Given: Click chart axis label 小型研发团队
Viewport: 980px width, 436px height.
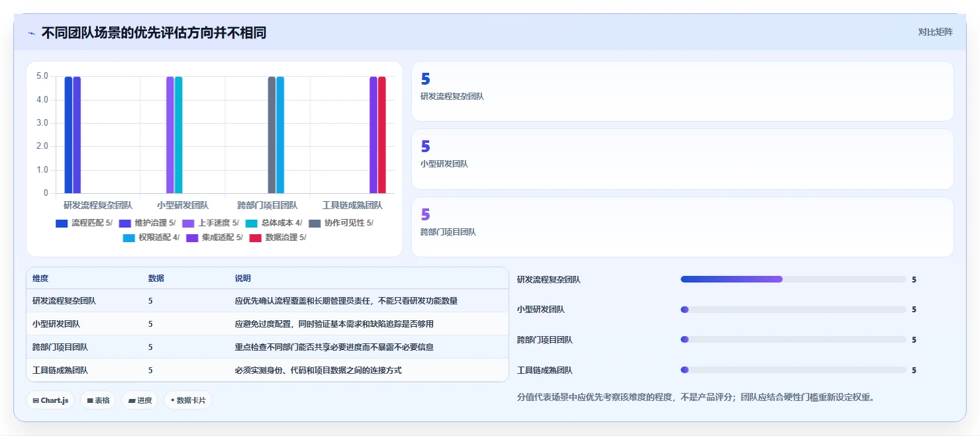Looking at the screenshot, I should (x=183, y=205).
